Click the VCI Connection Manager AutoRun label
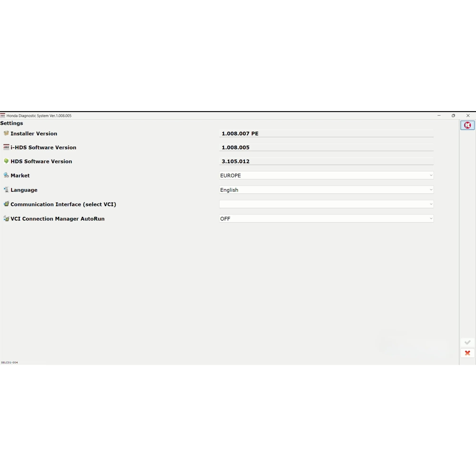The image size is (476, 476). coord(57,219)
